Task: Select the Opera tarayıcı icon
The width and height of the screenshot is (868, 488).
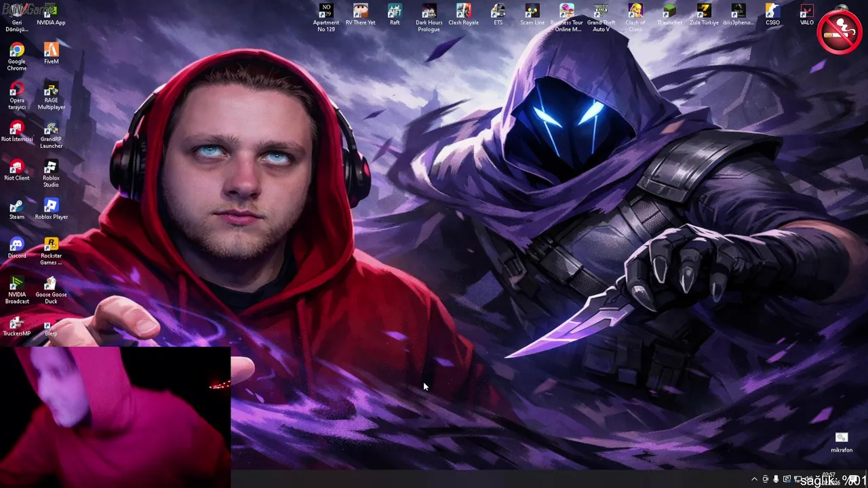Action: click(17, 96)
